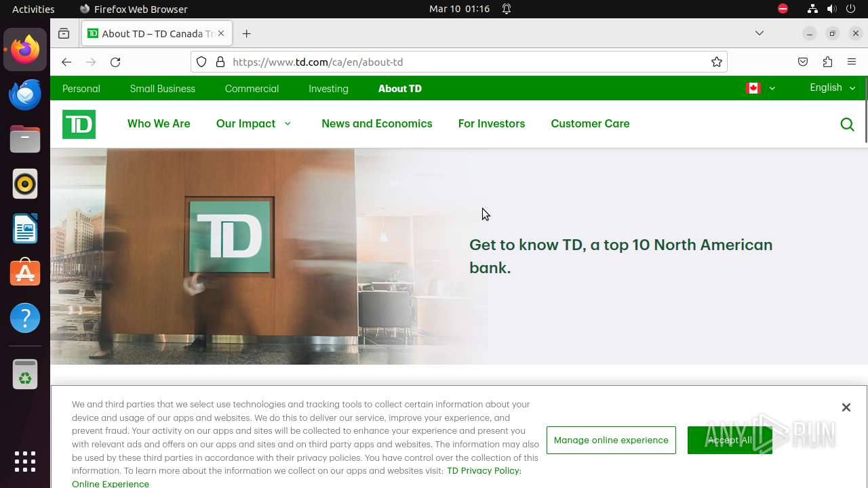Expand the Our Impact dropdown chevron

tap(288, 123)
